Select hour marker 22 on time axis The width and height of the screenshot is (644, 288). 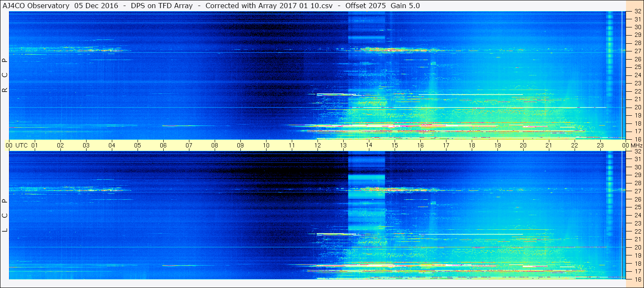[x=575, y=145]
